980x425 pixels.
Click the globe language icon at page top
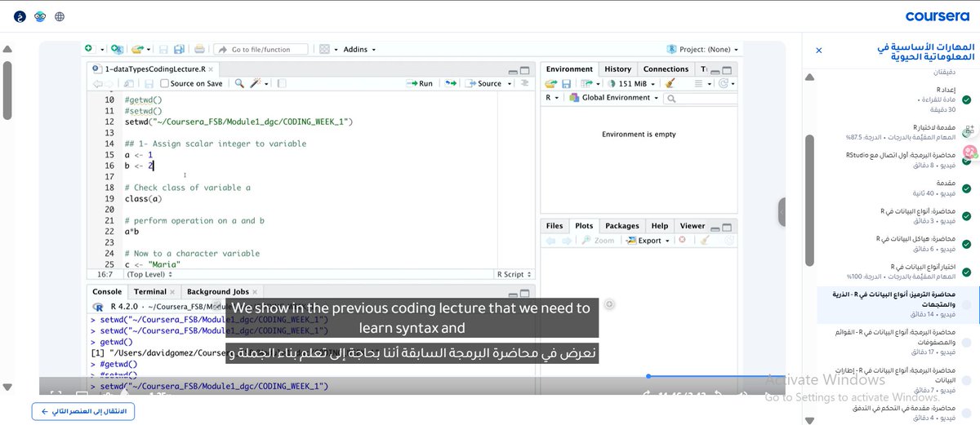click(60, 16)
